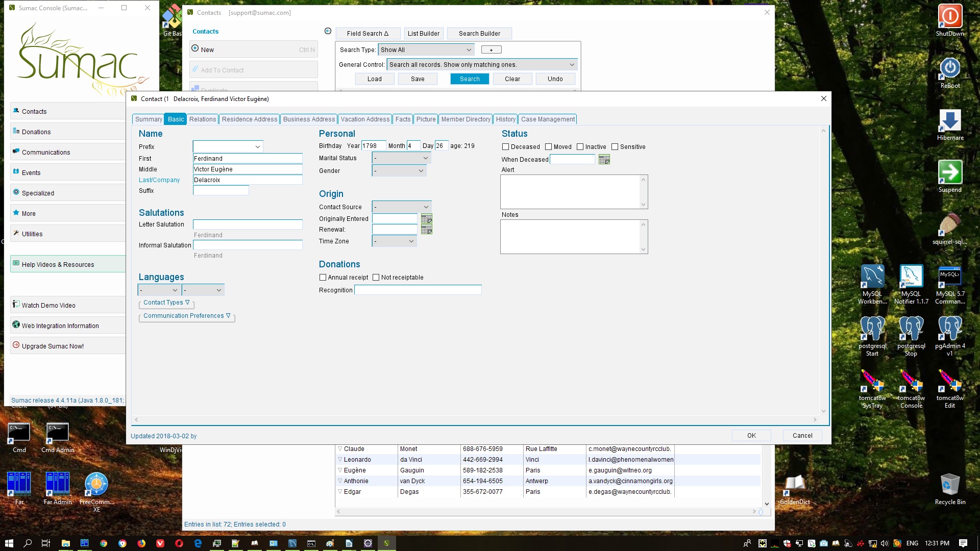Open the Gender dropdown

[399, 171]
